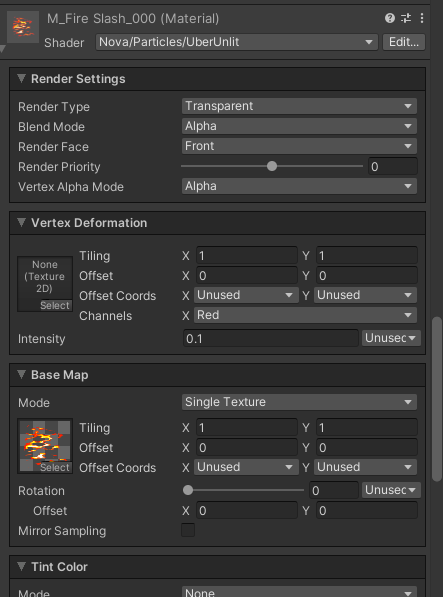
Task: Open the Channels X Red dropdown
Action: [305, 315]
